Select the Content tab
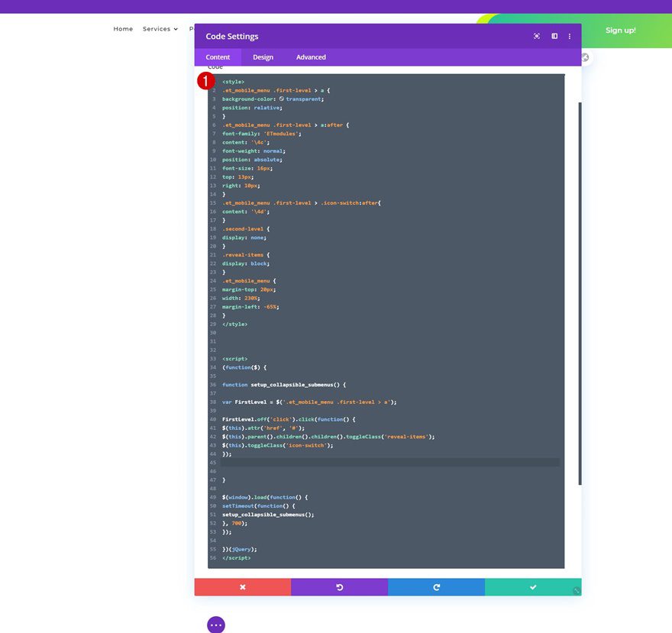Image resolution: width=672 pixels, height=633 pixels. [218, 57]
